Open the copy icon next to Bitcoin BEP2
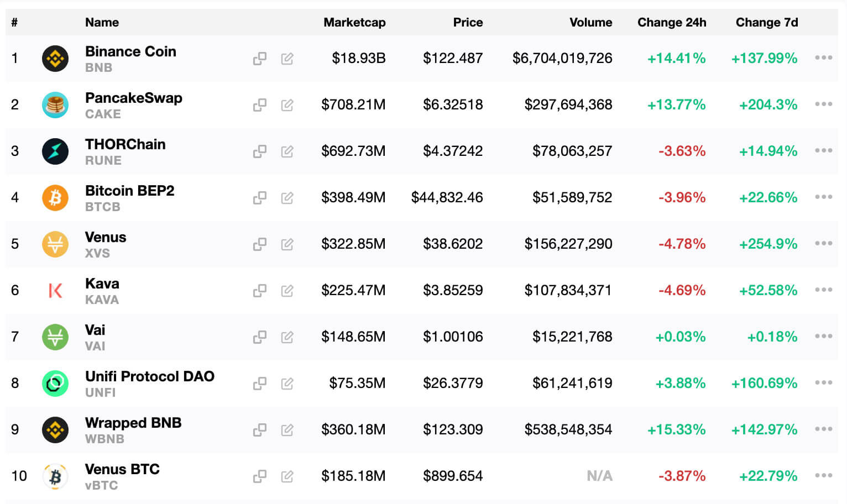This screenshot has width=847, height=504. click(x=260, y=197)
